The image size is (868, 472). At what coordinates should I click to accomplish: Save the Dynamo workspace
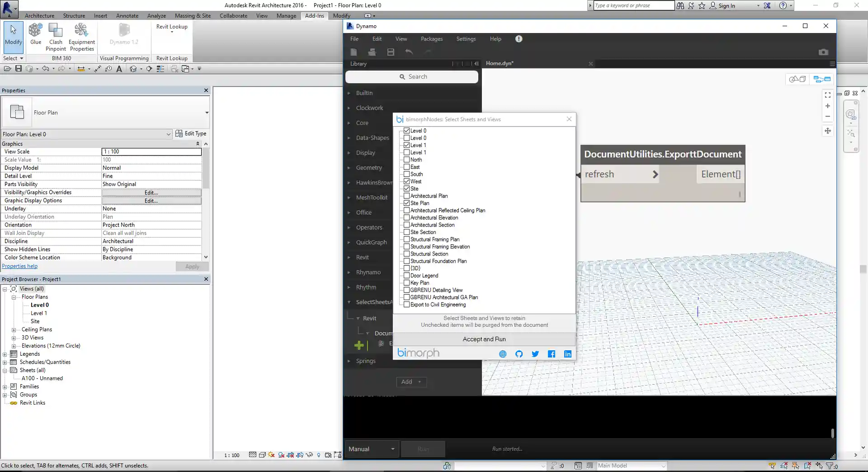pyautogui.click(x=390, y=52)
